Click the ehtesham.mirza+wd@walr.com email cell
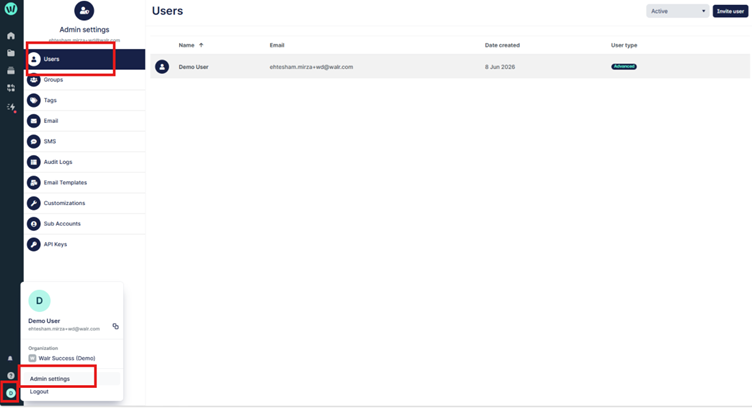Image resolution: width=752 pixels, height=420 pixels. [311, 67]
